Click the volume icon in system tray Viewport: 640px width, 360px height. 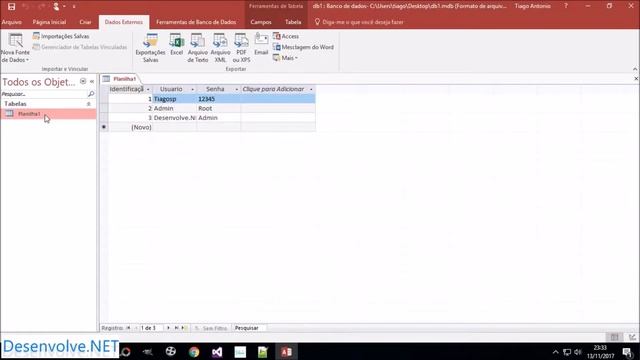pos(578,352)
